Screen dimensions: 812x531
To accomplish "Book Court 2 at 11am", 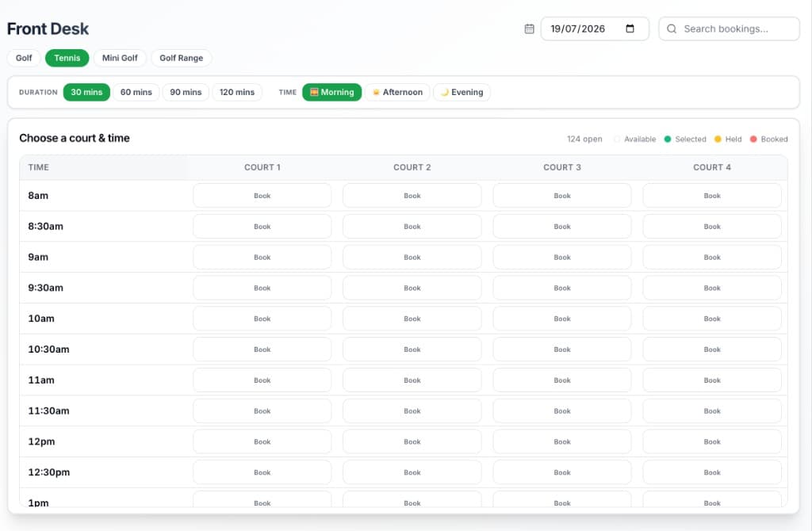I will pos(412,380).
